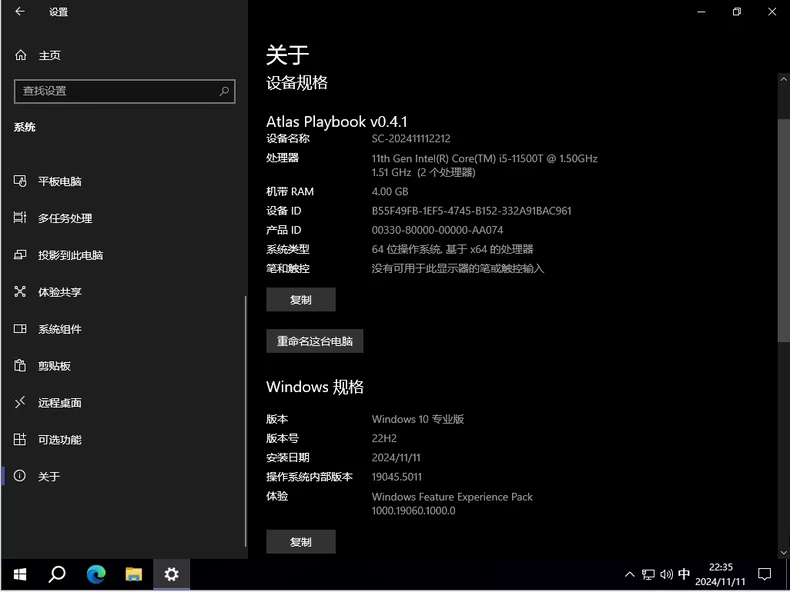Viewport: 790px width, 592px height.
Task: Show hidden tray icons chevron
Action: 630,574
